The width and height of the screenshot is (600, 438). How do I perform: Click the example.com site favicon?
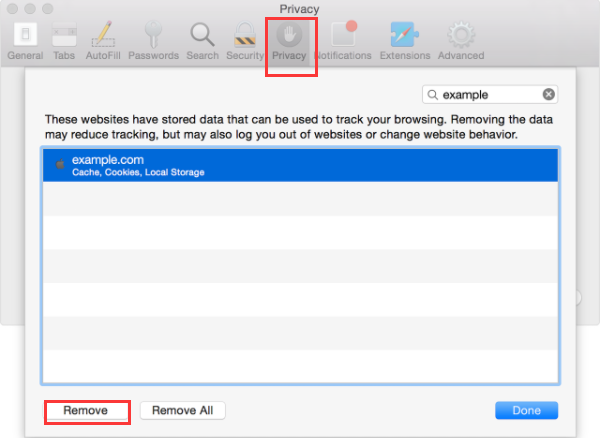[60, 163]
